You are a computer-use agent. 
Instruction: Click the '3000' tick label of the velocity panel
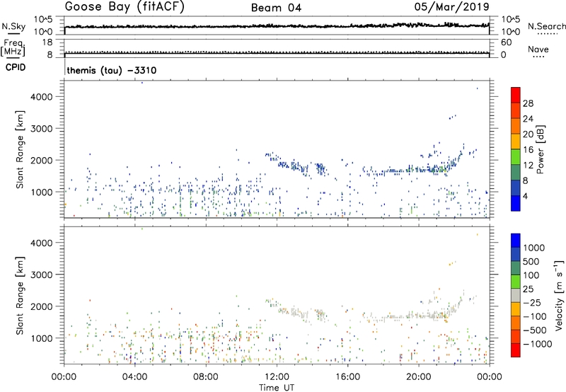41,275
